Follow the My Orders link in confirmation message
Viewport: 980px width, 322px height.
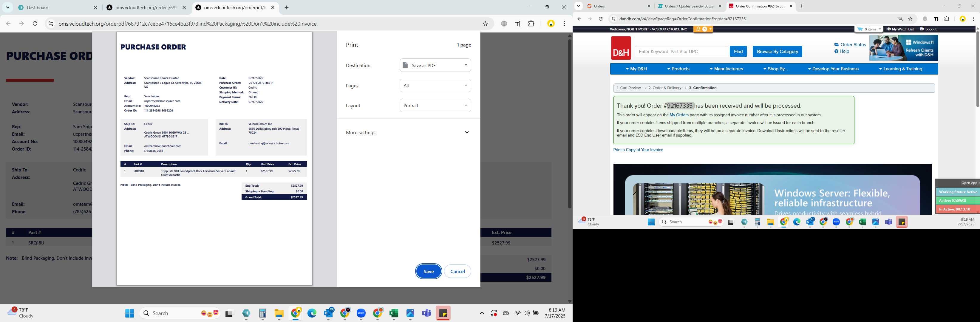coord(679,115)
